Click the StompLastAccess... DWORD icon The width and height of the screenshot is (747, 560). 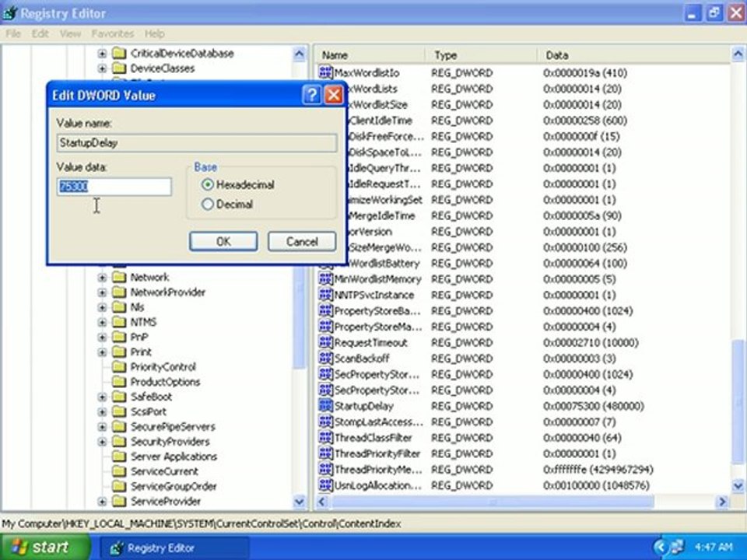(x=325, y=422)
